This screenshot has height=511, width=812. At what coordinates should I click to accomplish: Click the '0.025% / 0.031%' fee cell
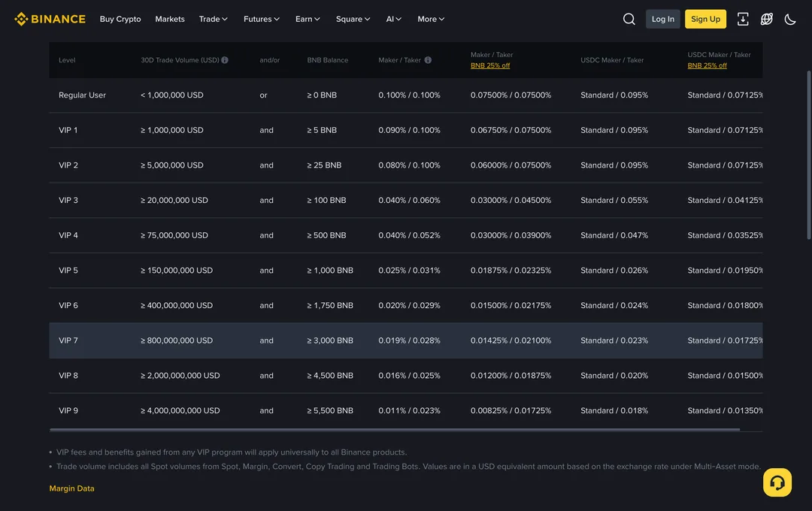409,271
